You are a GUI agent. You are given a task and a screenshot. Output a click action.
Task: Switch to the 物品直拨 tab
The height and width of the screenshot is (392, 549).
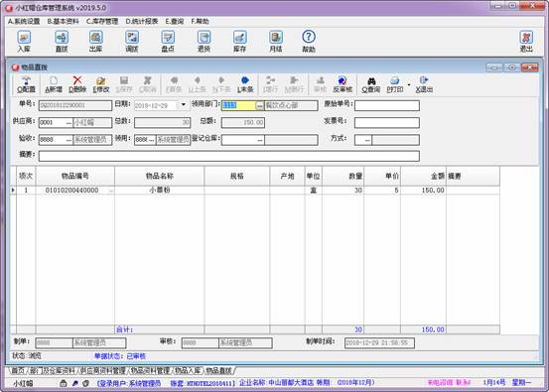(x=218, y=370)
